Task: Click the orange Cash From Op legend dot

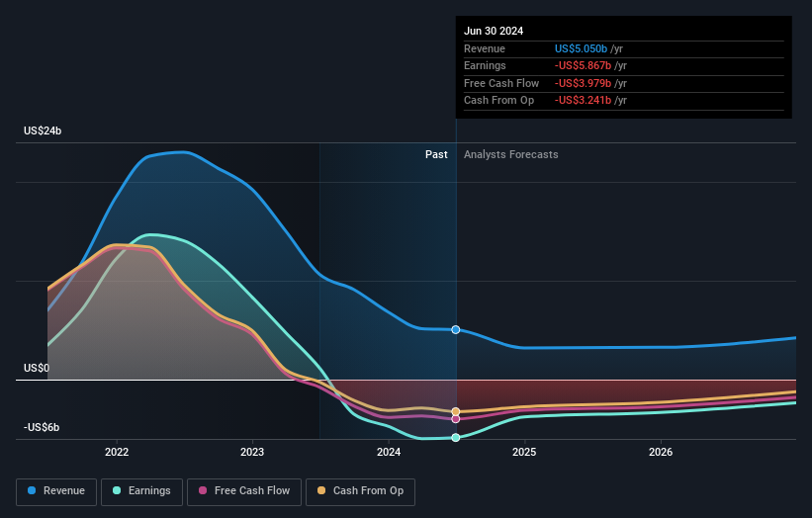Action: (321, 490)
